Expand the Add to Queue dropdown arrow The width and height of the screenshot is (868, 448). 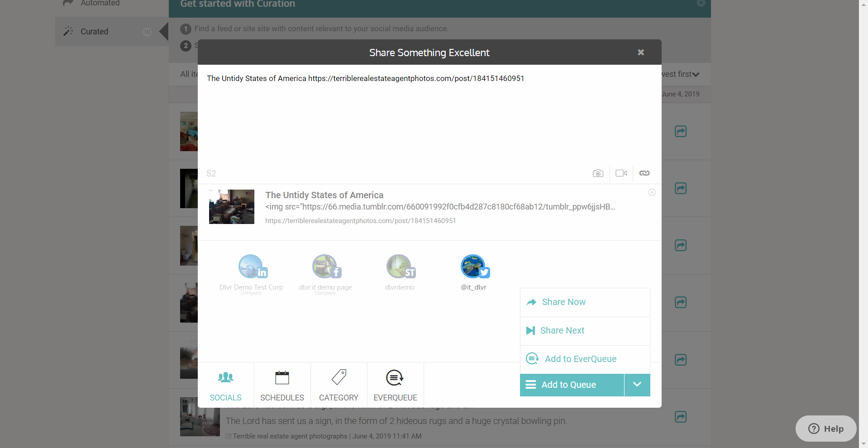pos(637,385)
